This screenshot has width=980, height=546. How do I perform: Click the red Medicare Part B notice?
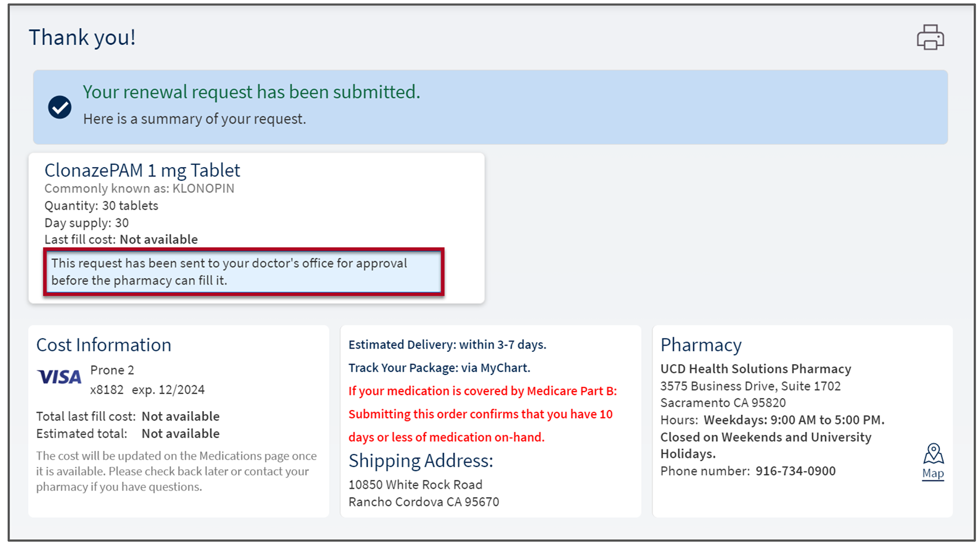coord(483,414)
